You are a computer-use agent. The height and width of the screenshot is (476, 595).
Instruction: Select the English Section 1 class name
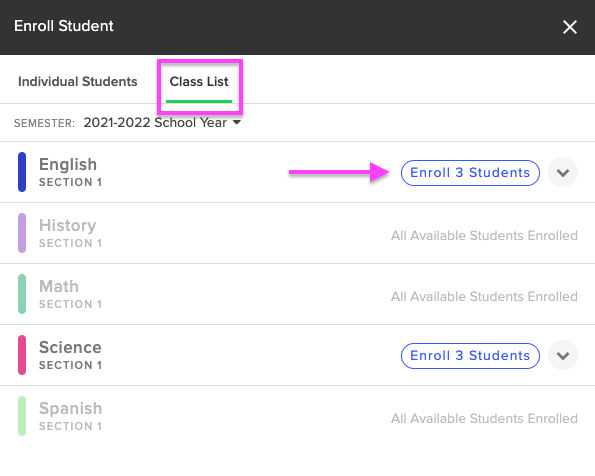click(x=70, y=172)
